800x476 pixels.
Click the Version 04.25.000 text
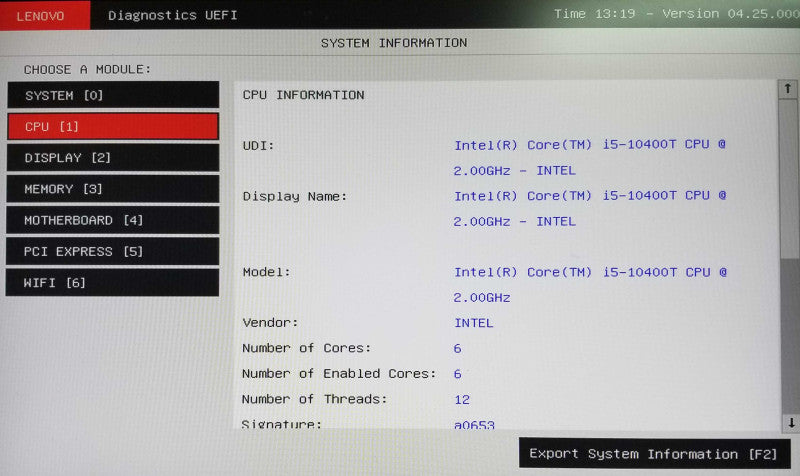[731, 14]
